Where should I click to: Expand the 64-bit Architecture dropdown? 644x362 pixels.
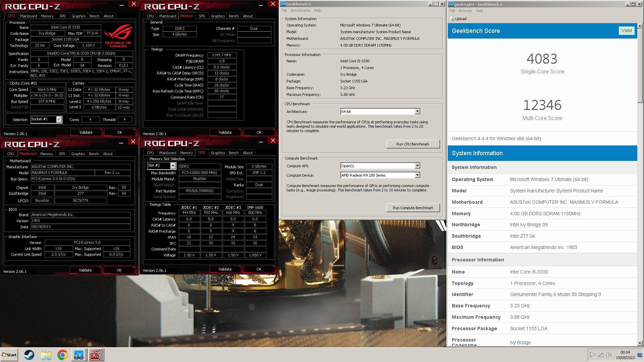(417, 111)
